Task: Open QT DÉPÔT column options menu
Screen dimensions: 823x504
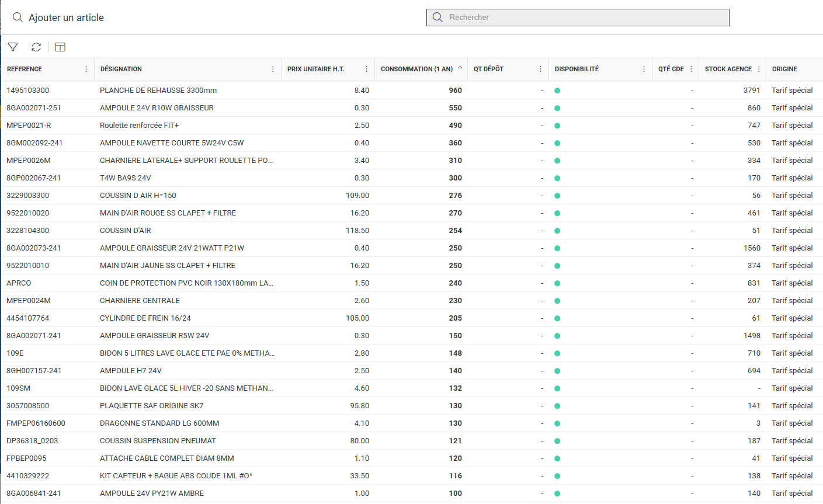Action: point(540,69)
